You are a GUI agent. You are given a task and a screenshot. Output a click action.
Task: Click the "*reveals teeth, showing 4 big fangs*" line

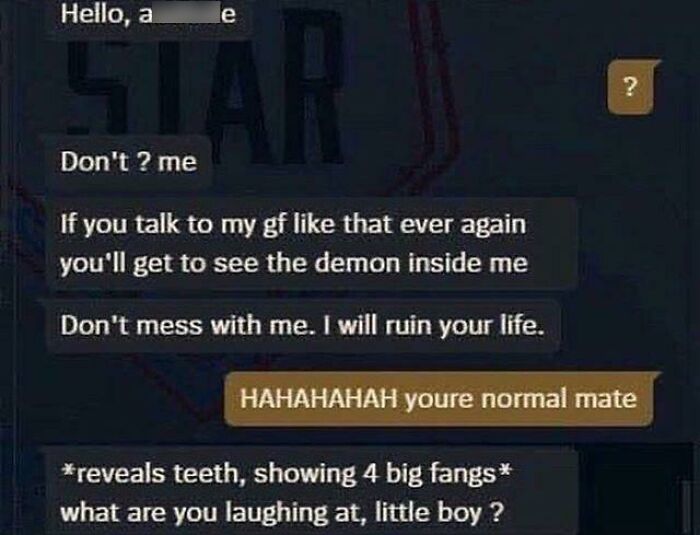(x=285, y=474)
